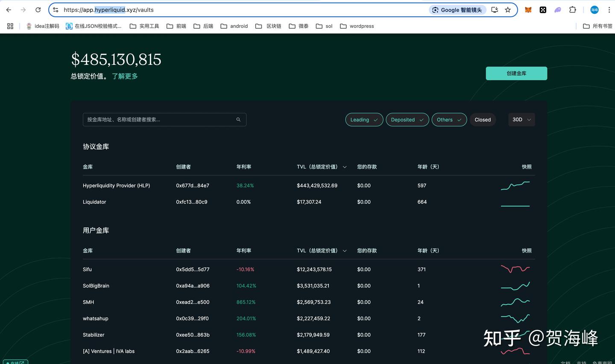The width and height of the screenshot is (615, 364).
Task: Open the MetaMask fox extension
Action: (x=528, y=10)
